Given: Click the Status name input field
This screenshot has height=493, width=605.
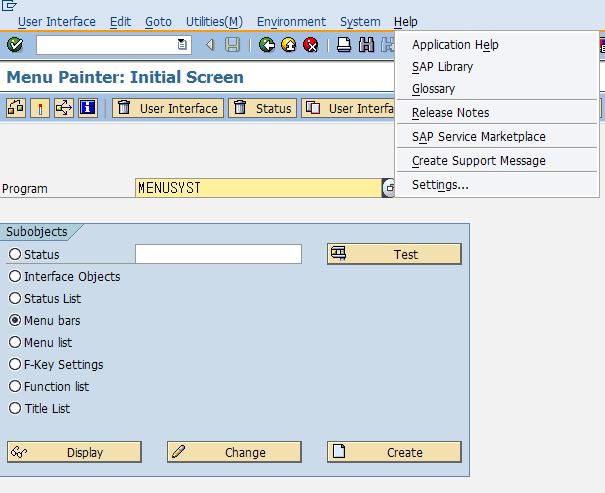Looking at the screenshot, I should point(218,254).
